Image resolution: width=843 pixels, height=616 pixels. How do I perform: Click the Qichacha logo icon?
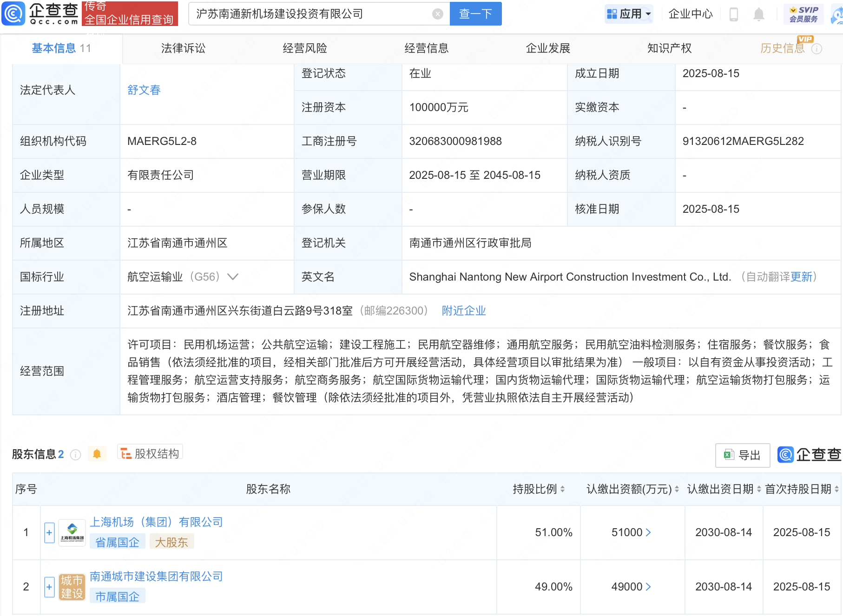point(13,13)
